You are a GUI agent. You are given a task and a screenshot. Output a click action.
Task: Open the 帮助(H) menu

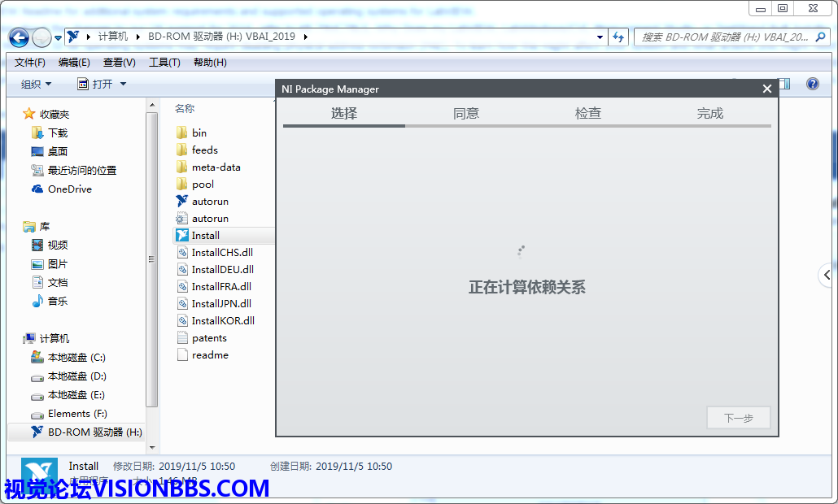(210, 63)
